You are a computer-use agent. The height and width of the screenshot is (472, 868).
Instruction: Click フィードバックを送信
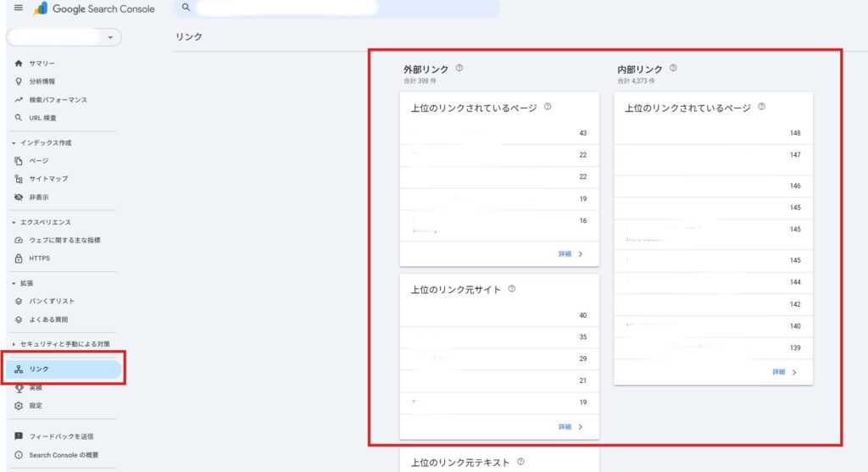[x=61, y=436]
